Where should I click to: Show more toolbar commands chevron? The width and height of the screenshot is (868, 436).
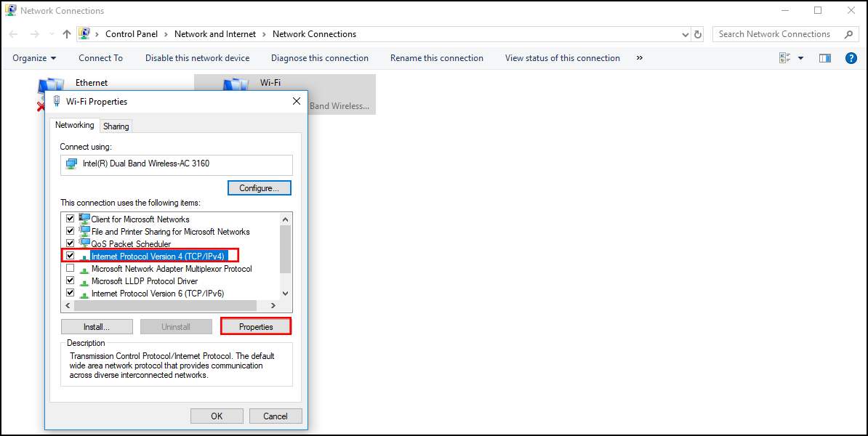click(640, 58)
